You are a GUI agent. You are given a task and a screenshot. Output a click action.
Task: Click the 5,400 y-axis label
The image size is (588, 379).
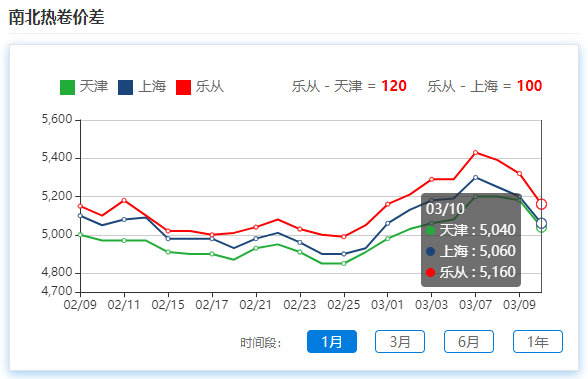coord(57,157)
